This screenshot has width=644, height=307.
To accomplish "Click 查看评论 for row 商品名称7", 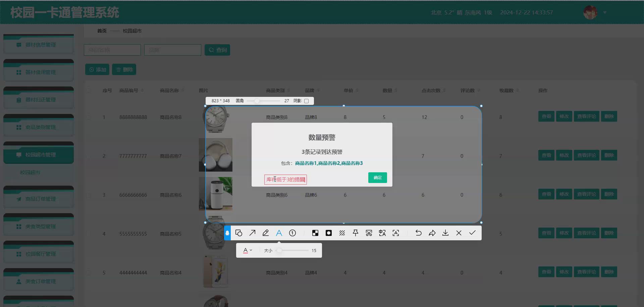I will [586, 155].
